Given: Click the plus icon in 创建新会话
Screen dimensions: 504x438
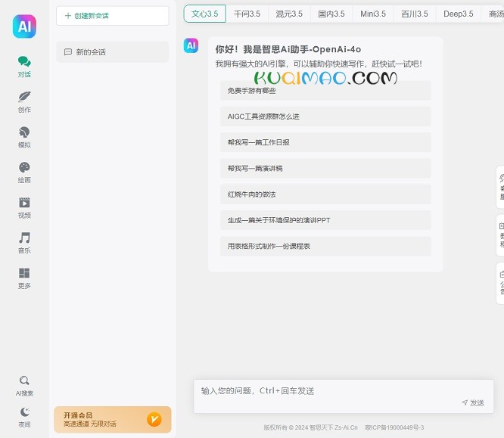Looking at the screenshot, I should (68, 15).
